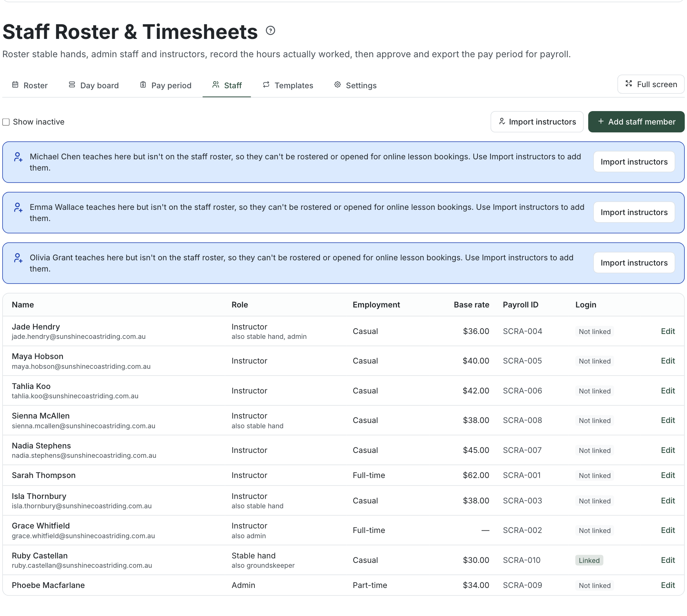Edit Nadia Stephens' staff record
The height and width of the screenshot is (616, 687).
(668, 450)
